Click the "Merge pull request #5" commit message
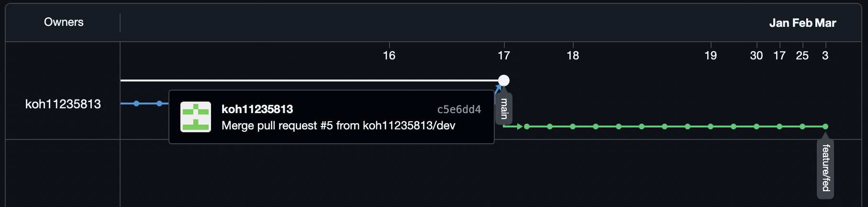The width and height of the screenshot is (868, 207). pyautogui.click(x=338, y=126)
